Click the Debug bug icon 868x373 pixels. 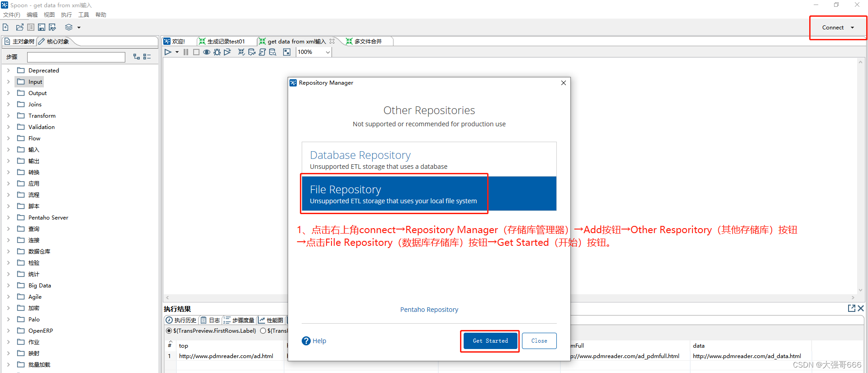(217, 52)
